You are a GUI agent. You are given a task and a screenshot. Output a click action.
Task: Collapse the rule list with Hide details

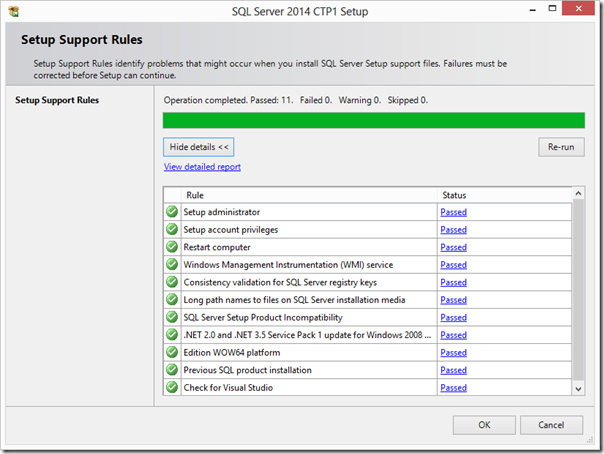pyautogui.click(x=198, y=147)
